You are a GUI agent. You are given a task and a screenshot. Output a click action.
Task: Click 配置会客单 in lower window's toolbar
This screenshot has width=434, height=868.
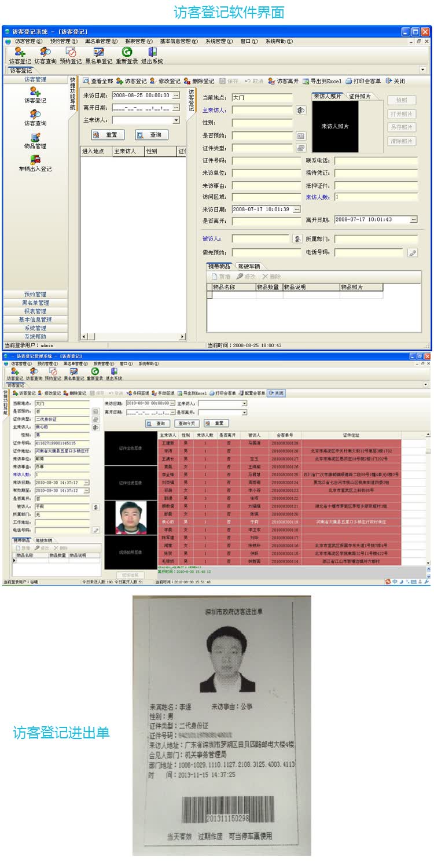click(x=251, y=393)
